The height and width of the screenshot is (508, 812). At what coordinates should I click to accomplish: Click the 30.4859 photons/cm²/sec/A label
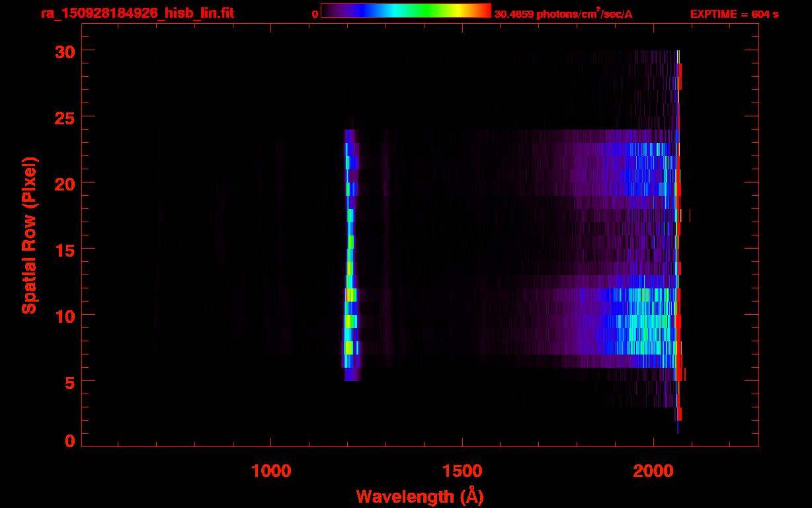tap(563, 14)
